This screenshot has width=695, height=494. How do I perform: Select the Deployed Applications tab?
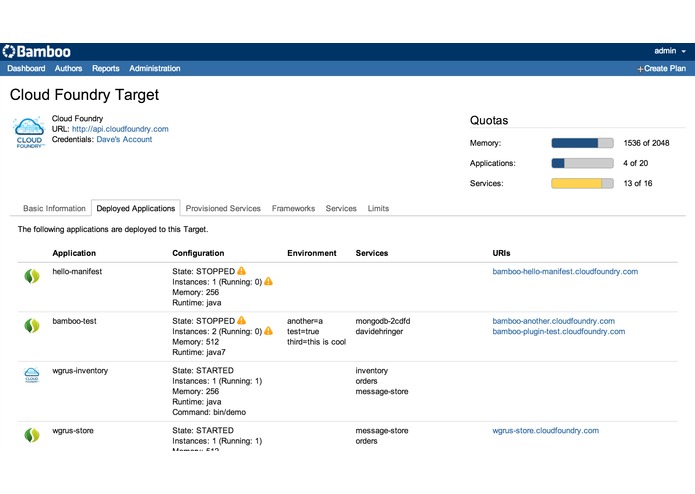(136, 208)
